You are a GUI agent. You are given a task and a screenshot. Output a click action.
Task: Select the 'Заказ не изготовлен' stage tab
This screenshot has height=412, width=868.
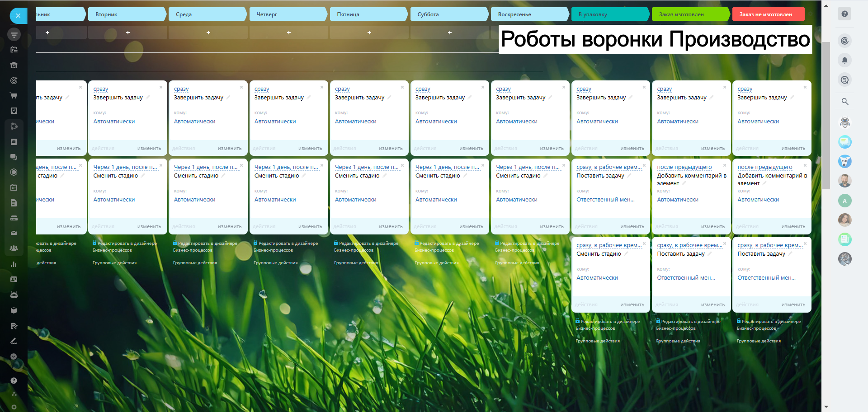pyautogui.click(x=767, y=14)
